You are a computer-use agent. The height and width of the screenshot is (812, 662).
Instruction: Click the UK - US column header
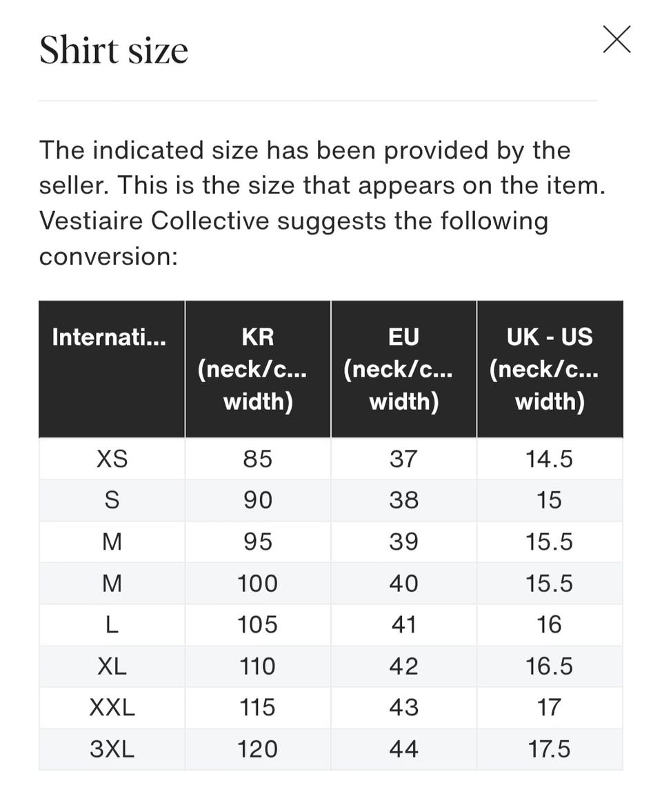[x=549, y=369]
